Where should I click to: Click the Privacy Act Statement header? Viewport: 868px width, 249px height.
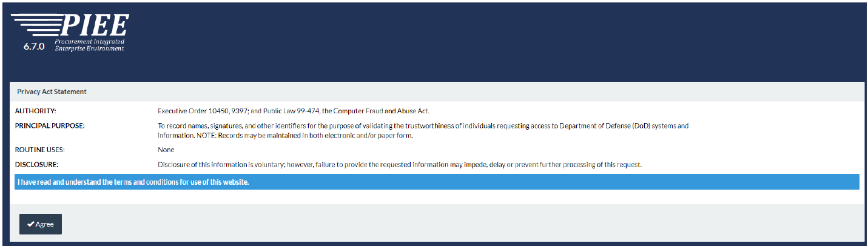tap(52, 91)
